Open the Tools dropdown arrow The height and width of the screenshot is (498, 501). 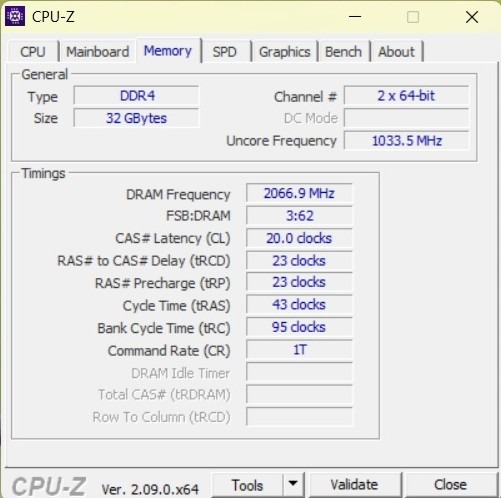pyautogui.click(x=293, y=484)
